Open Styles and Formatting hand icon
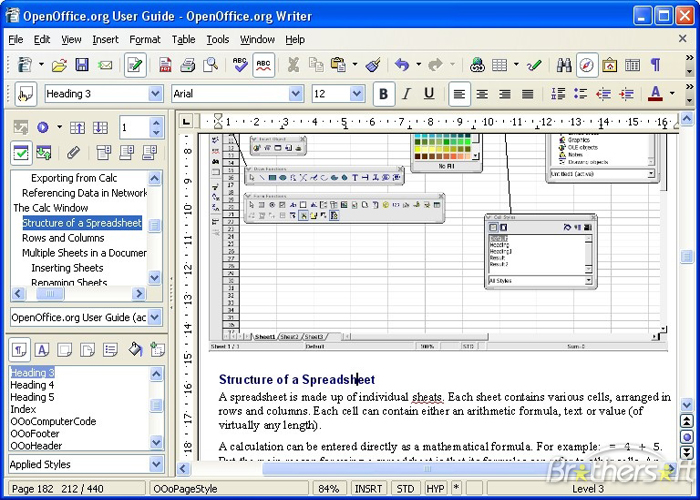700x500 pixels. [25, 94]
